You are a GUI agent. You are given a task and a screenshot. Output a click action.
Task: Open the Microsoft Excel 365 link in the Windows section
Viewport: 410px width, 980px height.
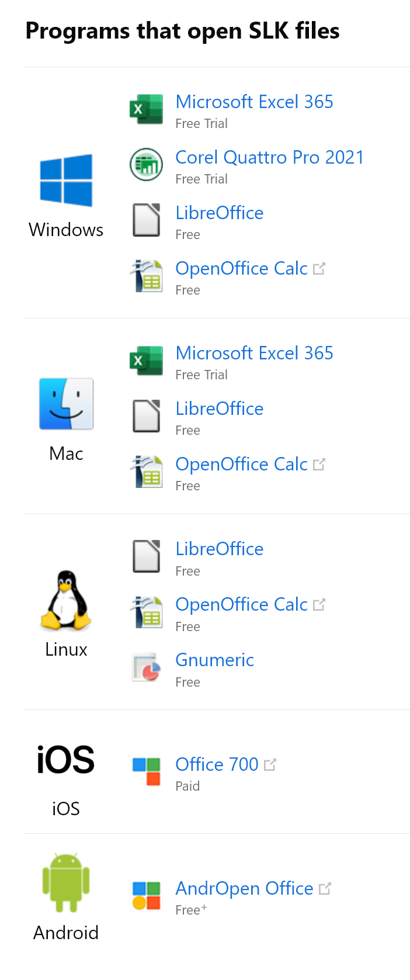tap(254, 102)
